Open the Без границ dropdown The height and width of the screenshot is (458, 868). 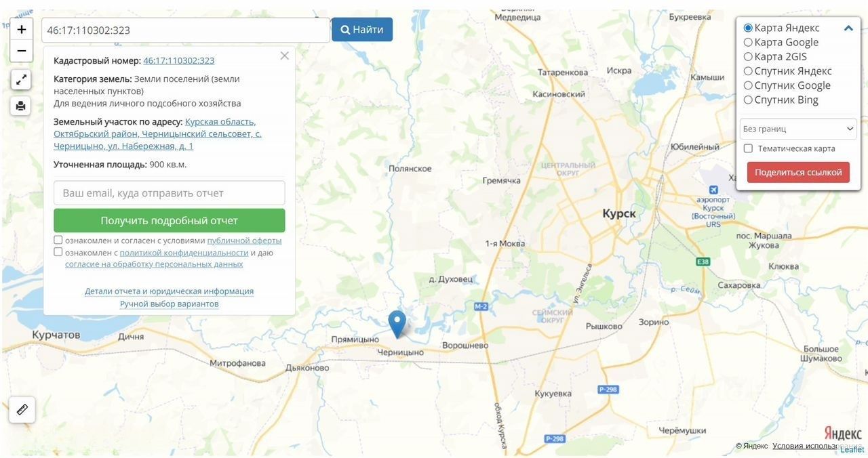(798, 129)
